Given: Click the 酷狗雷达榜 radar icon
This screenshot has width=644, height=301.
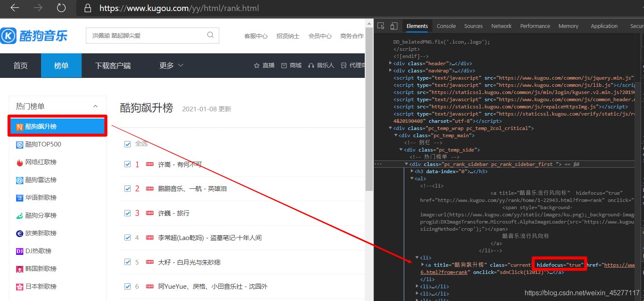Looking at the screenshot, I should pyautogui.click(x=19, y=180).
